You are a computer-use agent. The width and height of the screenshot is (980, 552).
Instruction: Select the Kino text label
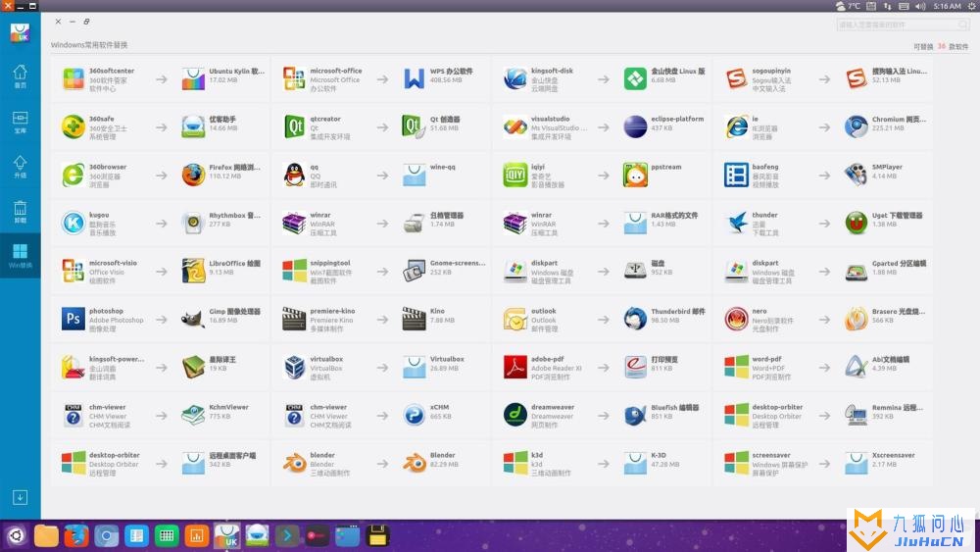pos(437,311)
